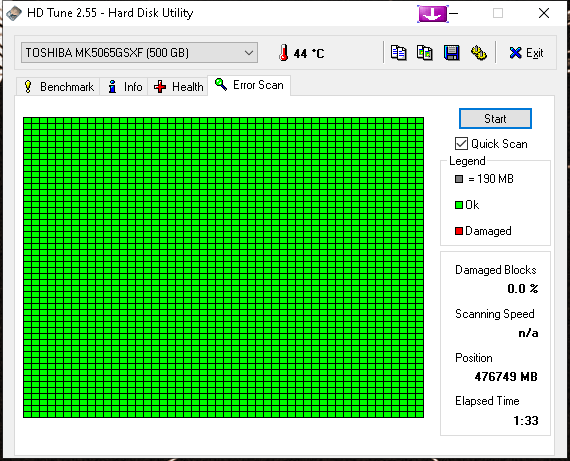The width and height of the screenshot is (570, 461).
Task: Click the blue X Exit icon
Action: [x=515, y=53]
